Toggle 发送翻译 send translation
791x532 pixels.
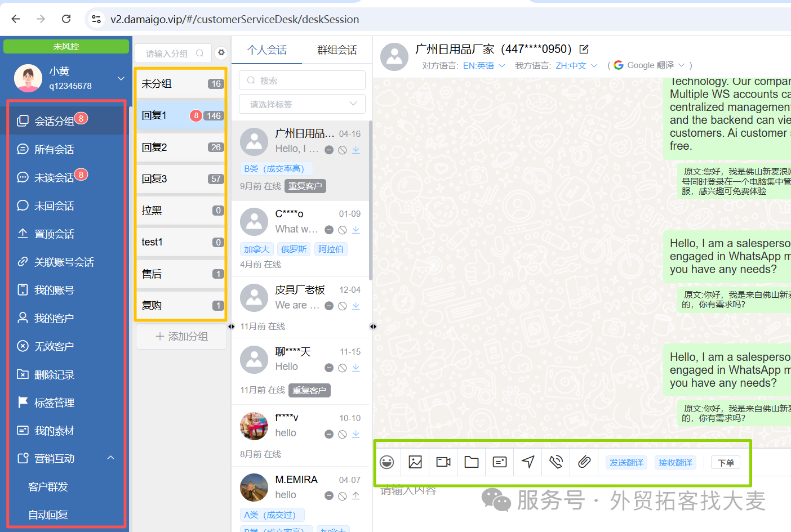(626, 462)
